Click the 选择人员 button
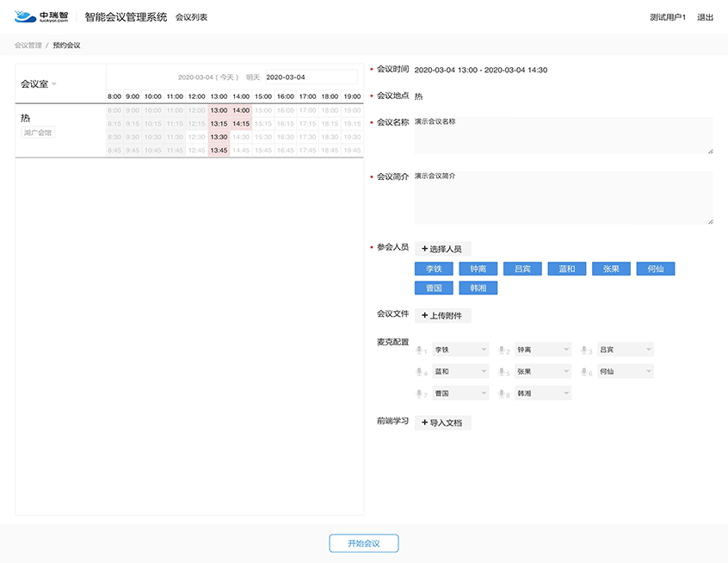 pyautogui.click(x=442, y=249)
